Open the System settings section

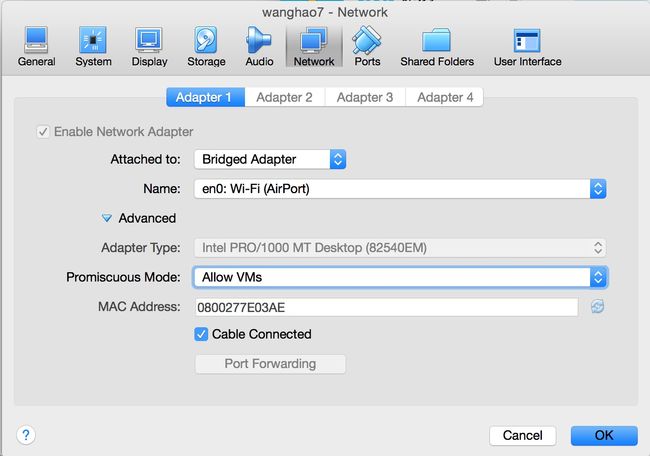pos(93,46)
